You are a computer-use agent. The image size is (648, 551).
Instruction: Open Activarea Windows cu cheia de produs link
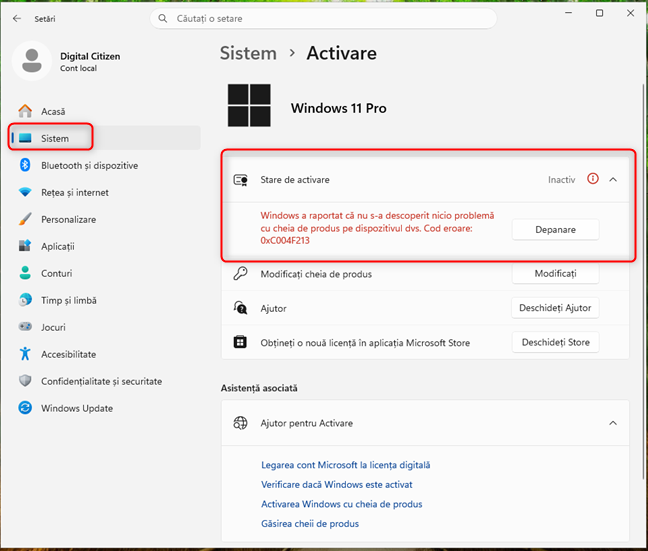(x=342, y=504)
